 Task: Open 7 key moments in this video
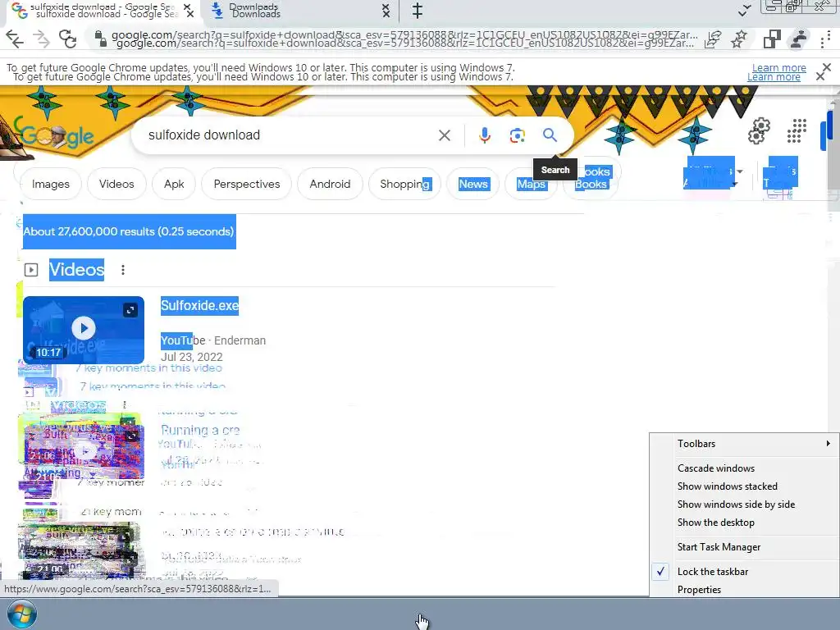(149, 368)
